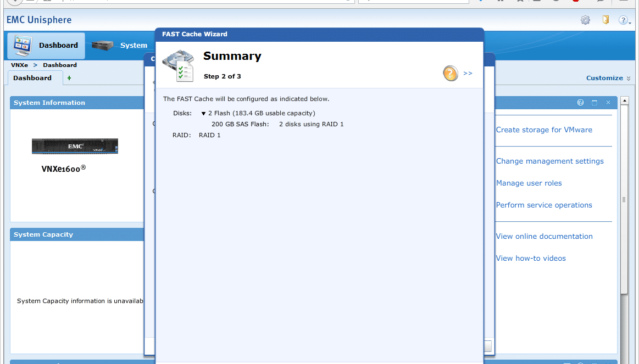Click '200 GB SAS Flash:' text
This screenshot has height=364, width=639.
tap(240, 124)
